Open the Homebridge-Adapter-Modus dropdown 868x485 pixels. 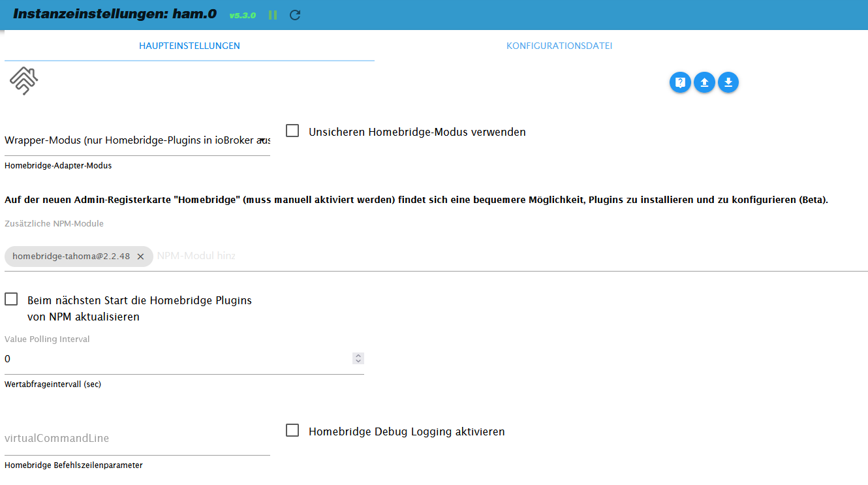tap(137, 140)
